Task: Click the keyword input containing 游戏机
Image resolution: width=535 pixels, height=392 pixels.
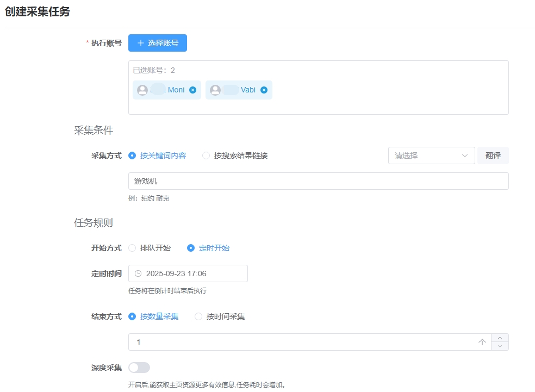Action: [x=318, y=181]
